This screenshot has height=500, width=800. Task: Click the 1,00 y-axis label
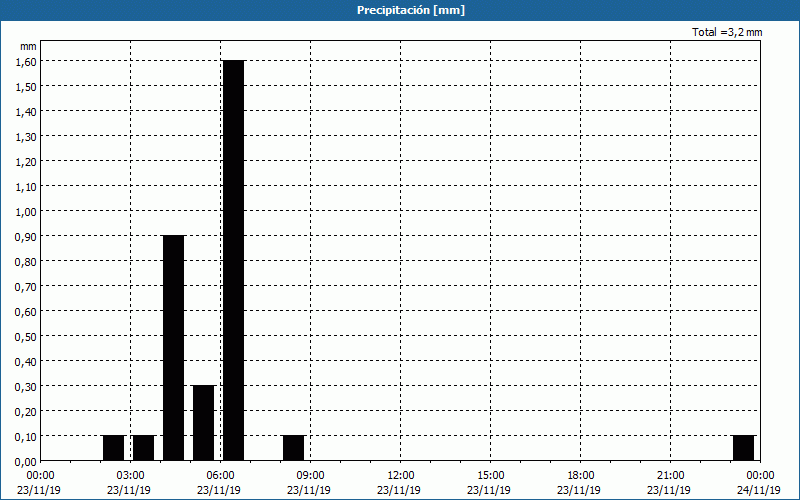tap(26, 211)
